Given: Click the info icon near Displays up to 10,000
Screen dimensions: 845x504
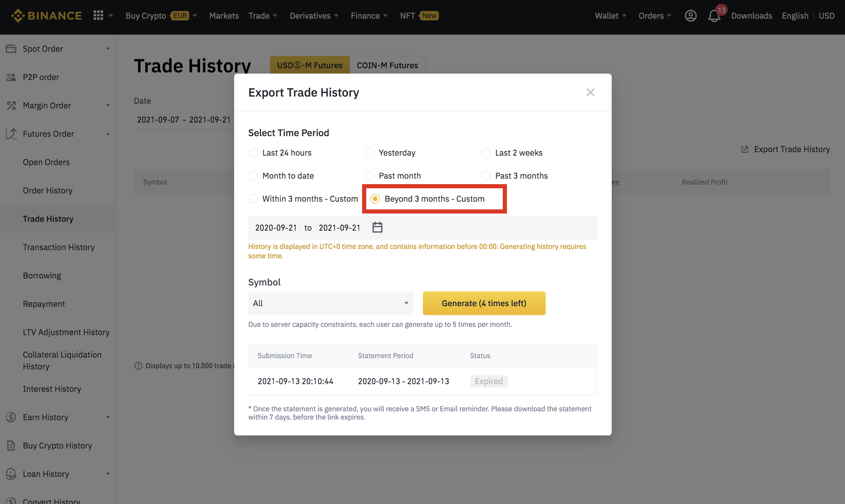Looking at the screenshot, I should coord(138,366).
